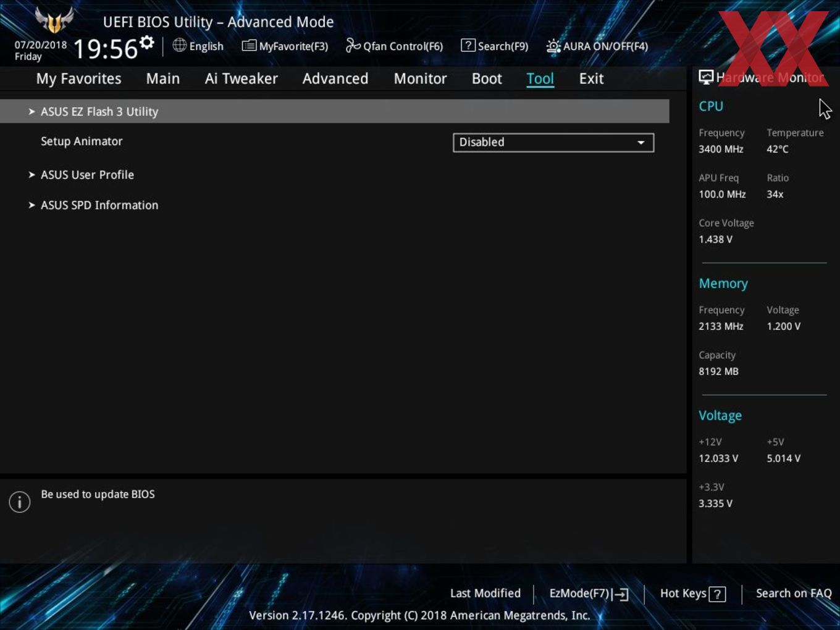This screenshot has height=630, width=840.
Task: Click the Search on FAQ link
Action: coord(794,594)
